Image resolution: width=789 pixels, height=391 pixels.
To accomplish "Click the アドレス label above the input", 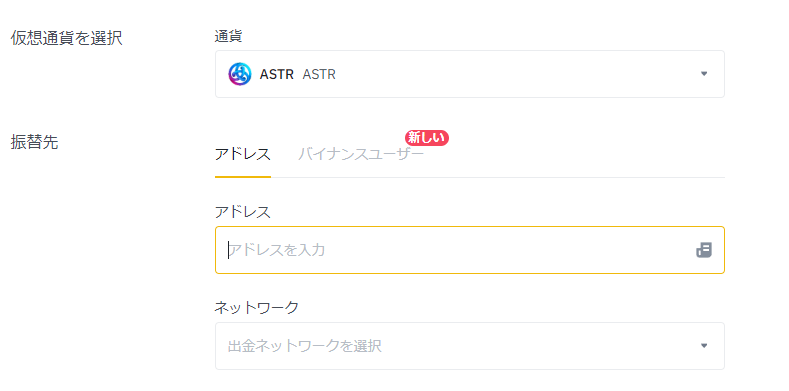I will 243,212.
